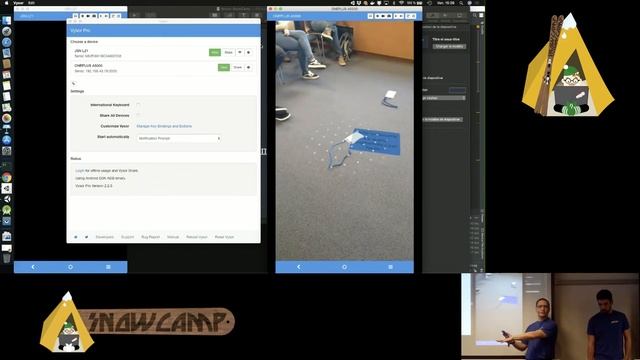Click pencil edit icon above Settings
Screen dimensions: 640x360
coord(74,83)
